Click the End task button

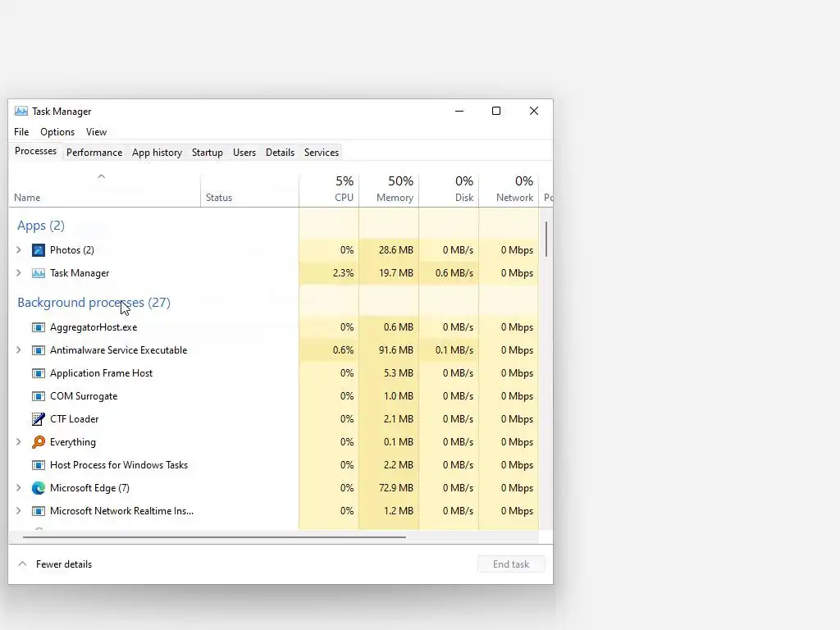coord(511,564)
